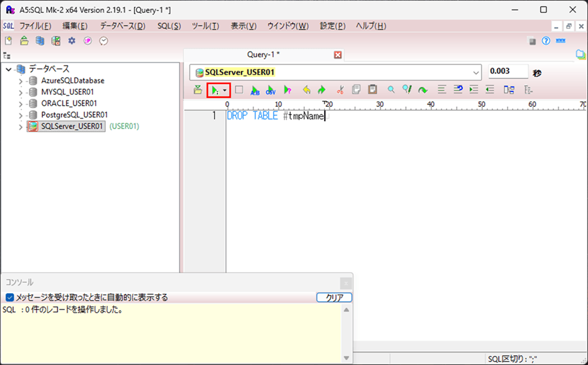The height and width of the screenshot is (365, 588).
Task: Select ORACLE_USER01 in database tree
Action: pos(69,103)
